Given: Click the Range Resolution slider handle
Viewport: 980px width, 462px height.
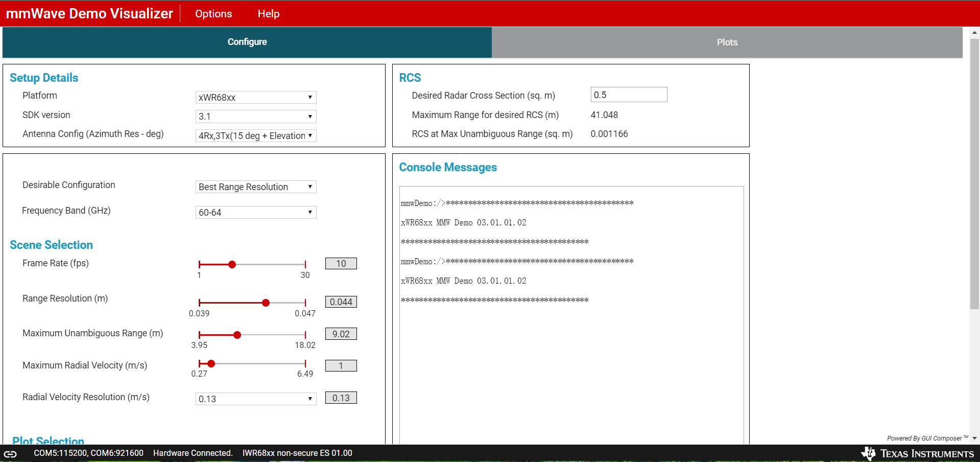Looking at the screenshot, I should point(266,303).
